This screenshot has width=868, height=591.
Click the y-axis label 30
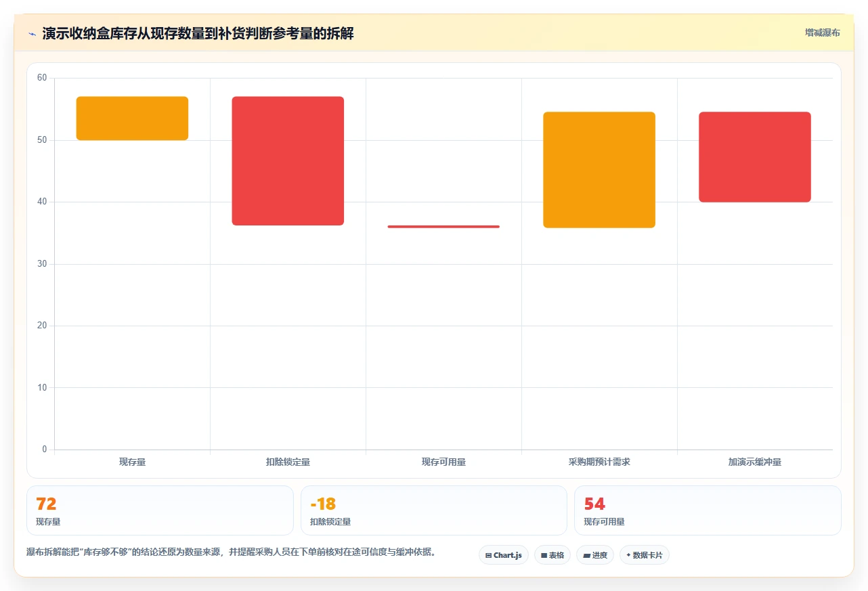(x=42, y=264)
